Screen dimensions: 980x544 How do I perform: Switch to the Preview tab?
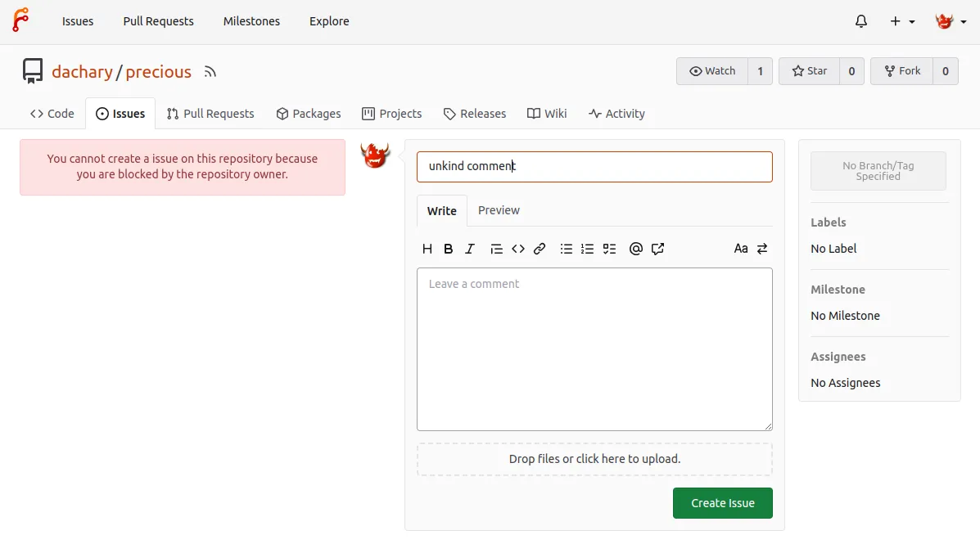pyautogui.click(x=499, y=210)
